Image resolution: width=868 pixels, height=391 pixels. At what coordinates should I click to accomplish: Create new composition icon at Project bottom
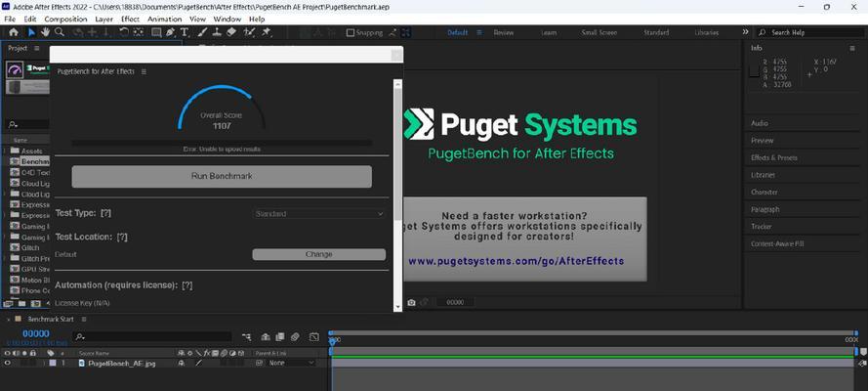pyautogui.click(x=36, y=303)
